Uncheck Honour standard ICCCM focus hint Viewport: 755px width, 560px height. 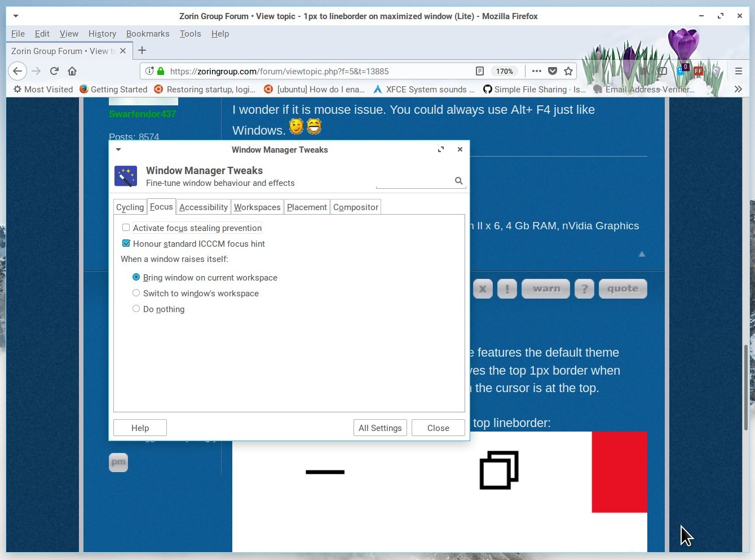[x=126, y=243]
